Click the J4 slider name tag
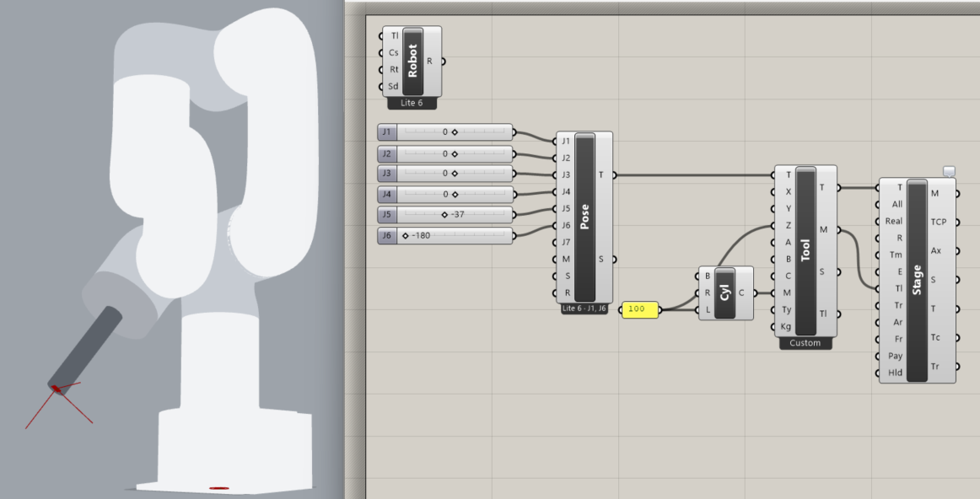The image size is (980, 499). coord(387,194)
